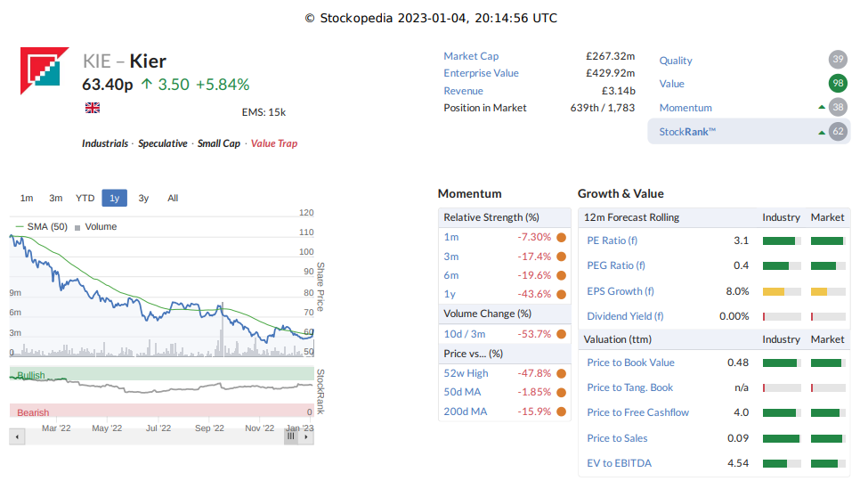Open the Dividend Yield (f) link
This screenshot has height=489, width=868.
pos(625,316)
